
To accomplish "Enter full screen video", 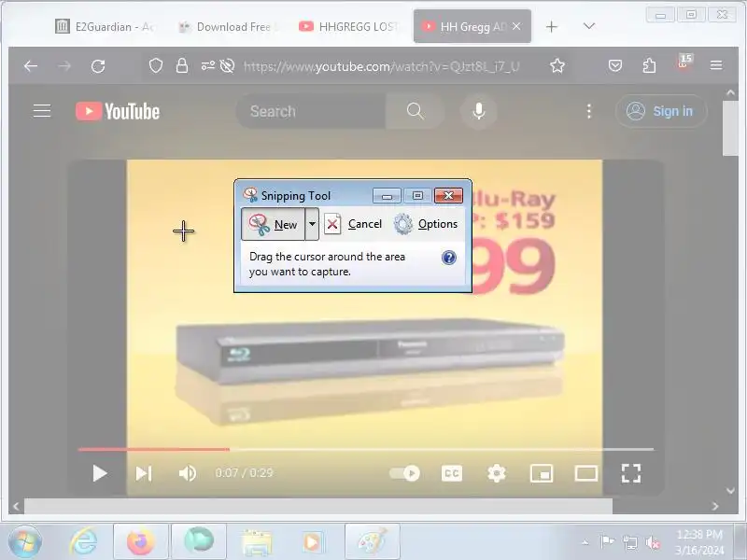I will point(631,473).
